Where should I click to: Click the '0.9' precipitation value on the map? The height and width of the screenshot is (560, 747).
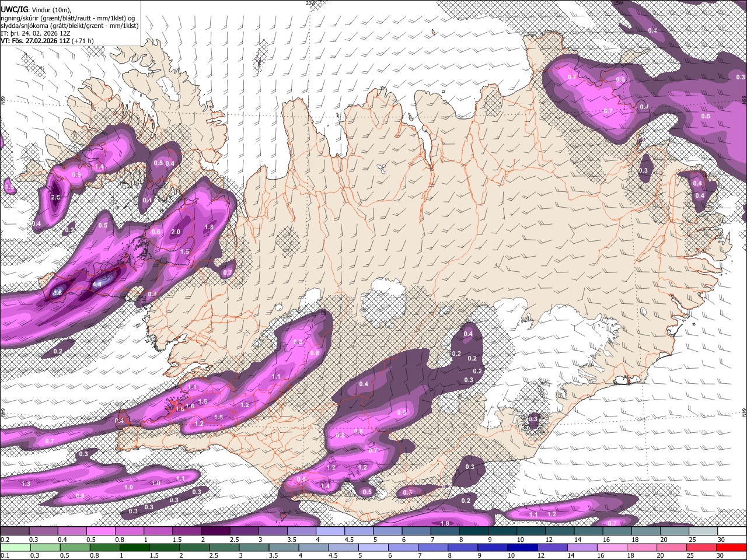(76, 174)
